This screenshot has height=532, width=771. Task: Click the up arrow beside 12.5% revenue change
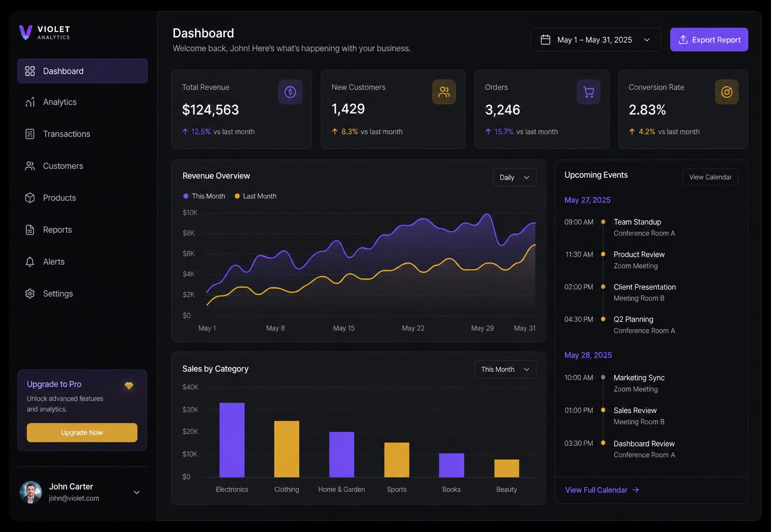pos(185,132)
